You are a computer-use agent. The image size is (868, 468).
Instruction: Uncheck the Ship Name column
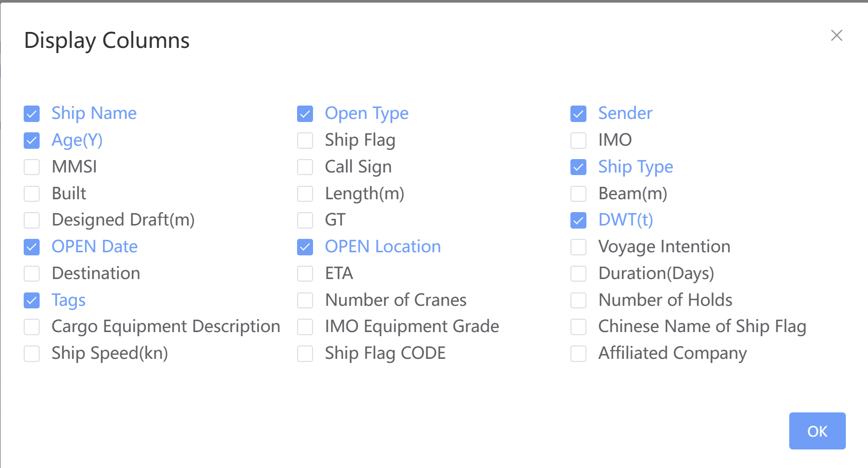[32, 114]
